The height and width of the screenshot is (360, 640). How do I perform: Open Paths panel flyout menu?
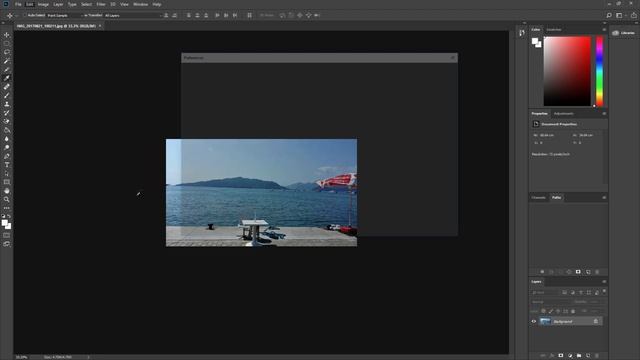(604, 198)
